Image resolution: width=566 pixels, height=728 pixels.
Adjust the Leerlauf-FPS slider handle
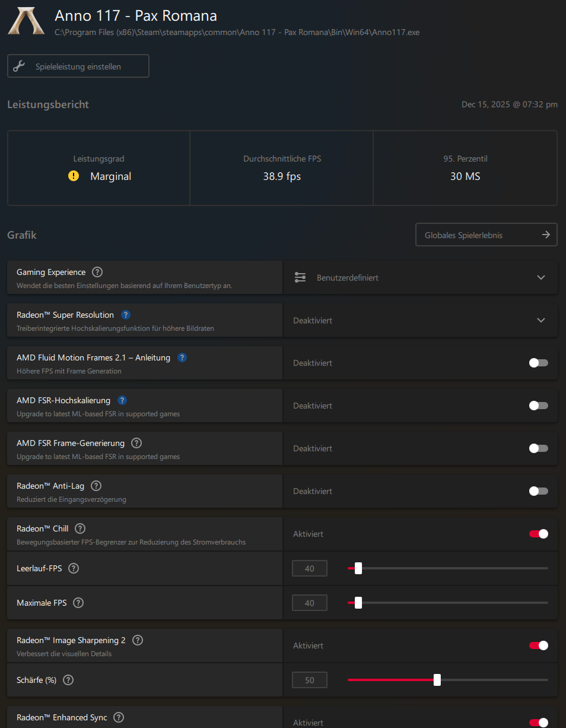pyautogui.click(x=358, y=568)
